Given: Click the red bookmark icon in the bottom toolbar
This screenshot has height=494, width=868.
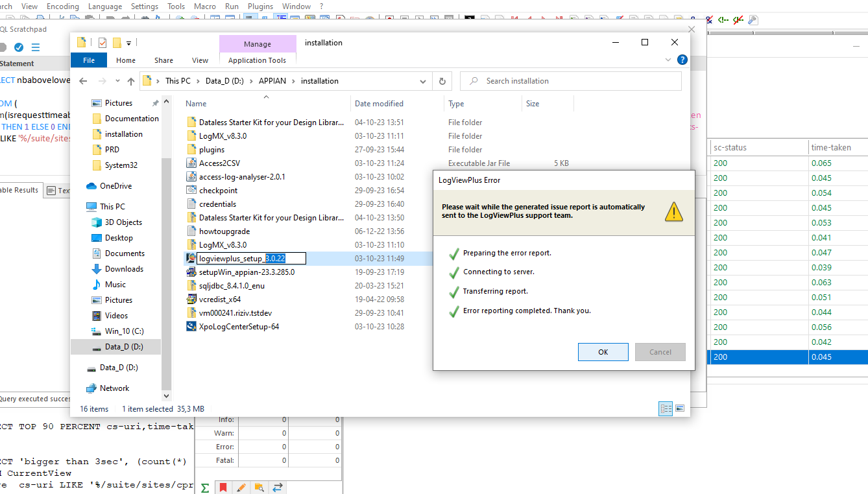Looking at the screenshot, I should click(x=223, y=488).
